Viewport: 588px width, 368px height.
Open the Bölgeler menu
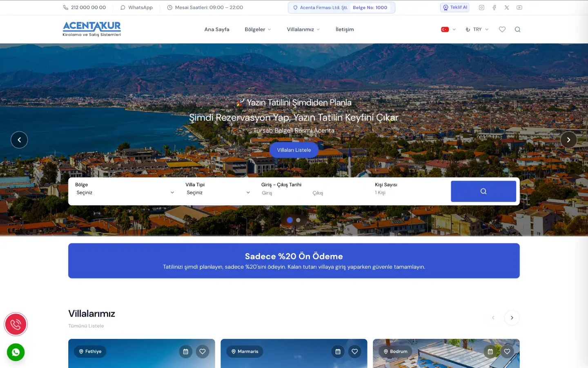[258, 29]
